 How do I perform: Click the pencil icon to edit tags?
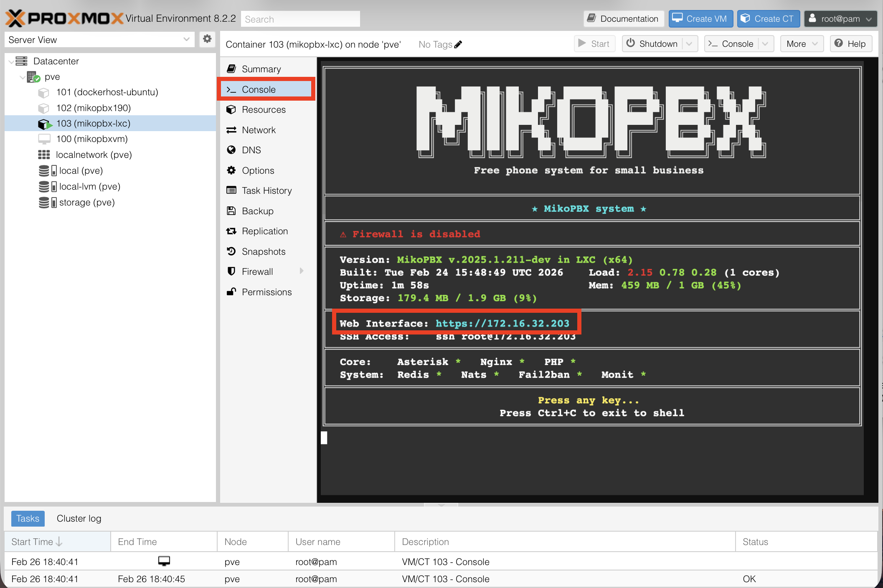(458, 44)
